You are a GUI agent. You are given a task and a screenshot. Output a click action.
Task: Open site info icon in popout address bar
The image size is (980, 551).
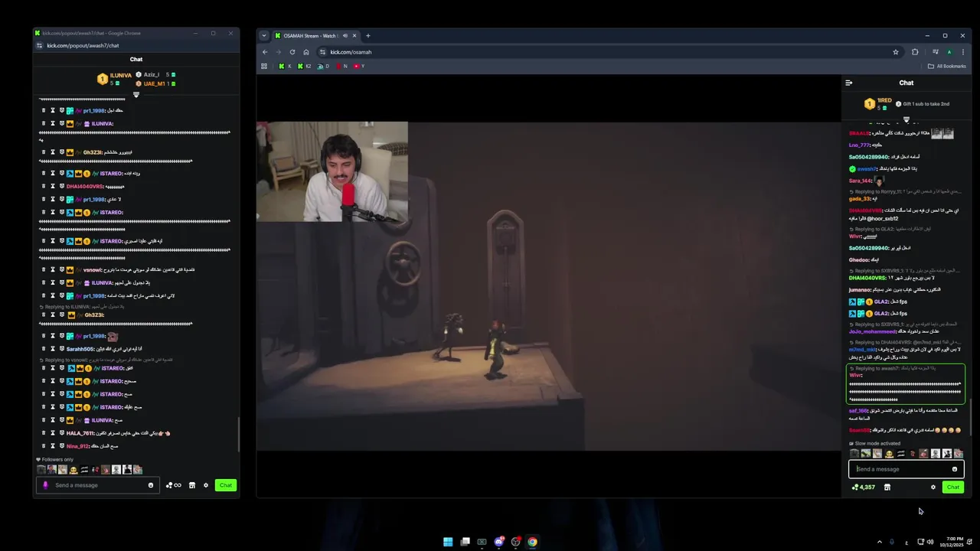pos(41,45)
